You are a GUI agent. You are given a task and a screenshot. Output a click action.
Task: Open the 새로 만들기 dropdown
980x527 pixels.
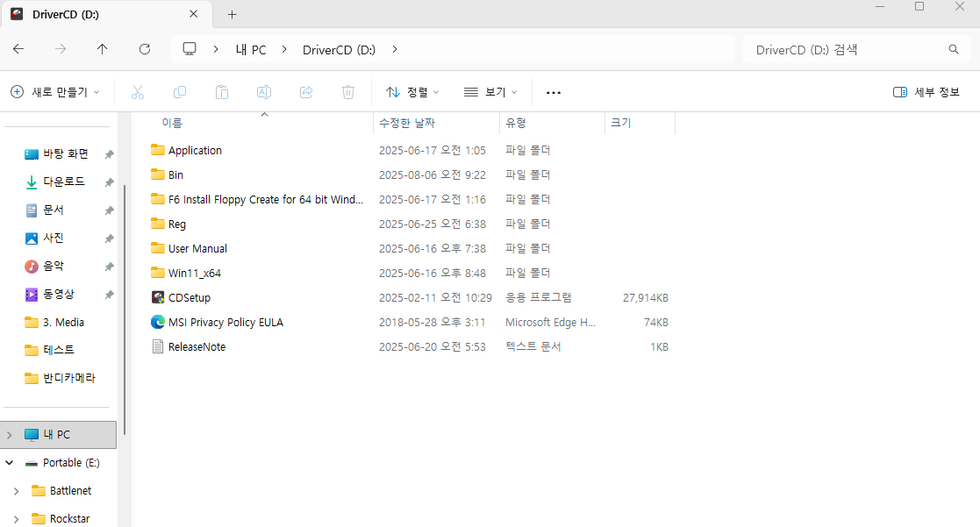pyautogui.click(x=54, y=92)
